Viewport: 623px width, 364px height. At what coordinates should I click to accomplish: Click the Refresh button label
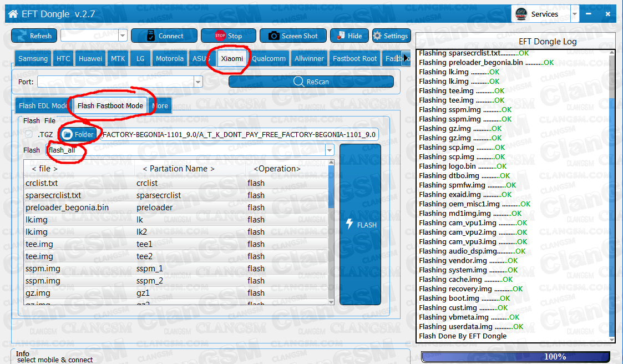pos(40,36)
